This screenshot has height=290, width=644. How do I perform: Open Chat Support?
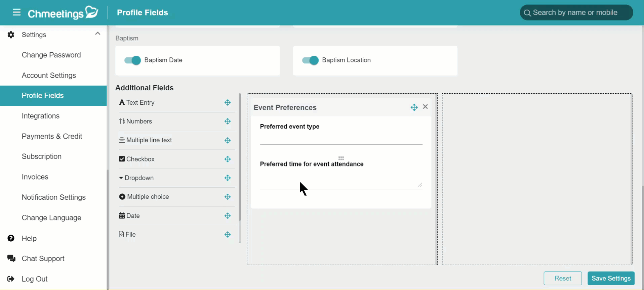43,259
